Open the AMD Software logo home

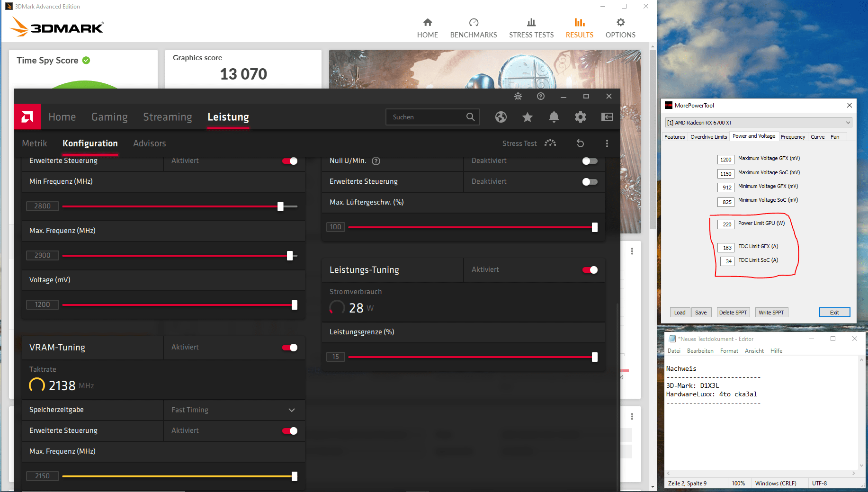(27, 117)
